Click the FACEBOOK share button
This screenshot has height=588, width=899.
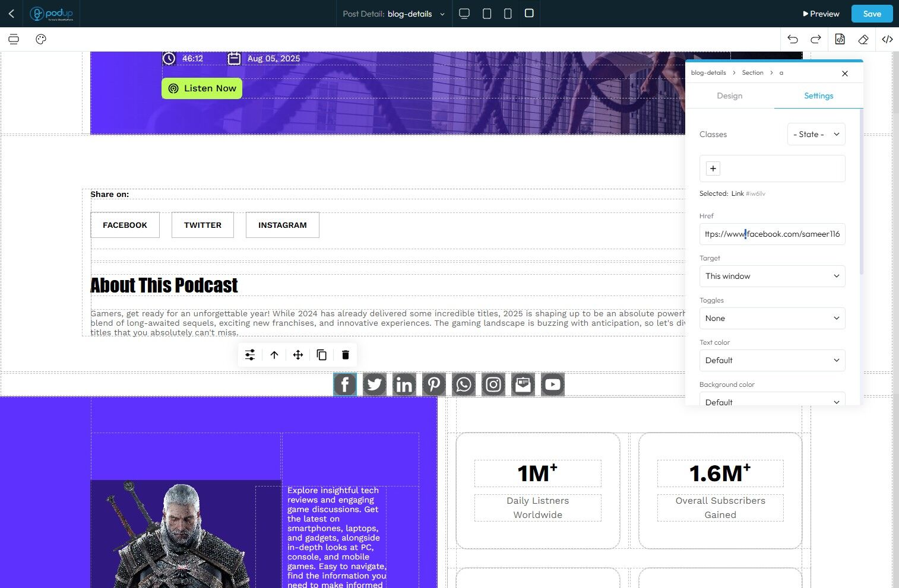[125, 225]
